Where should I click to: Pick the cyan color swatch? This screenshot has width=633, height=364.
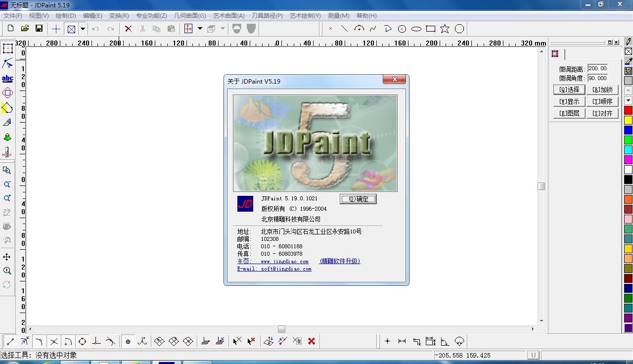pyautogui.click(x=628, y=150)
